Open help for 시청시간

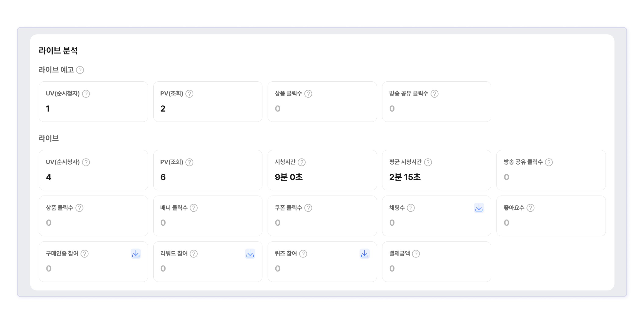301,162
